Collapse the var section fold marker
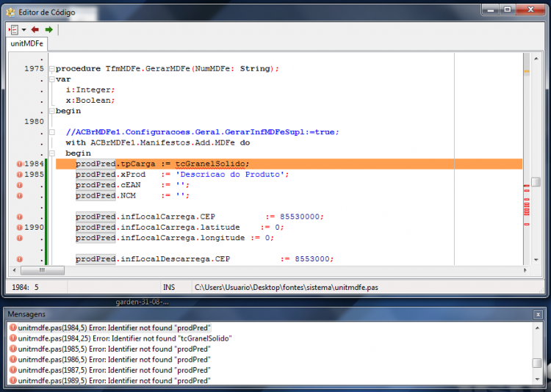The image size is (551, 392). [x=52, y=79]
